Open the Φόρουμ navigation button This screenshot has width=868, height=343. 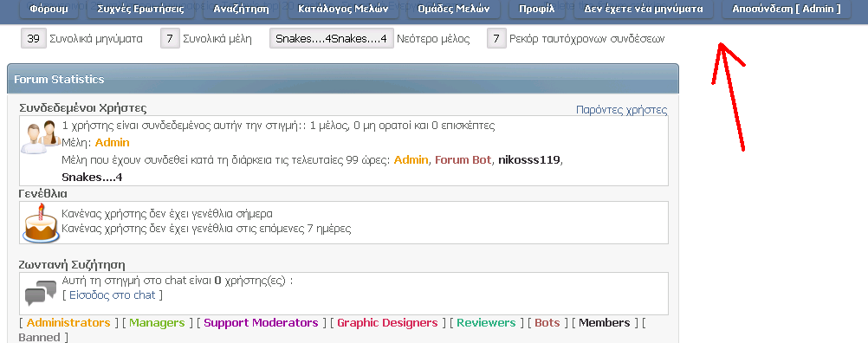[x=49, y=9]
